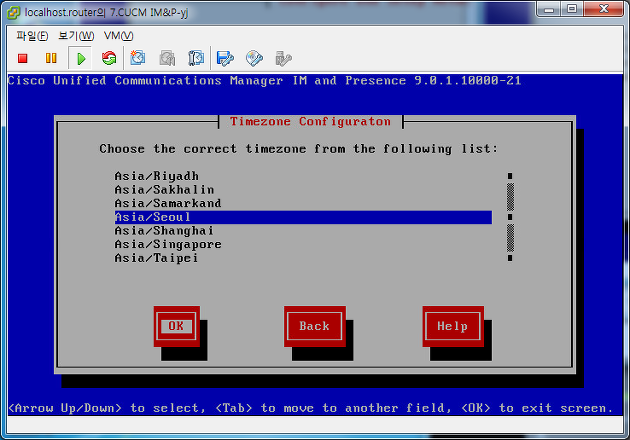Image resolution: width=630 pixels, height=440 pixels.
Task: Select Asia/Shanghai timezone
Action: (303, 231)
